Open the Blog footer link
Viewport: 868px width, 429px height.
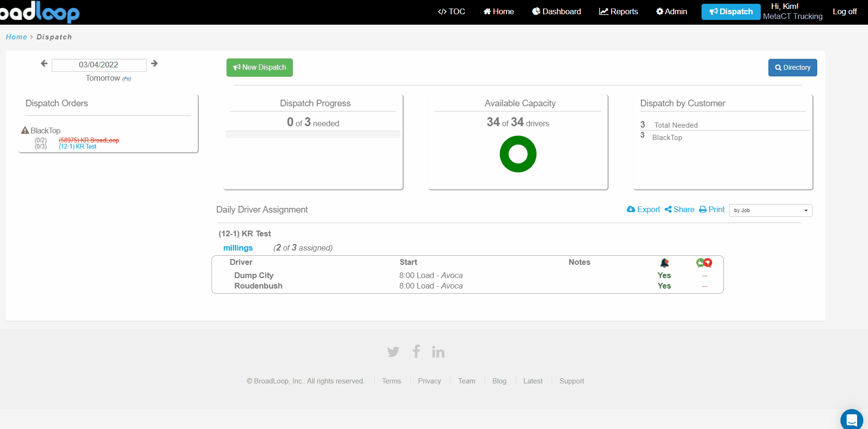pos(499,381)
